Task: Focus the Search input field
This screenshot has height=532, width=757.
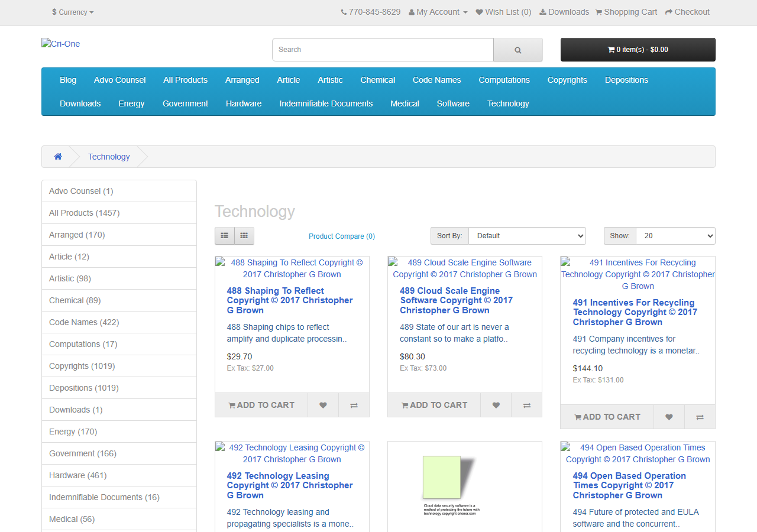Action: (x=383, y=50)
